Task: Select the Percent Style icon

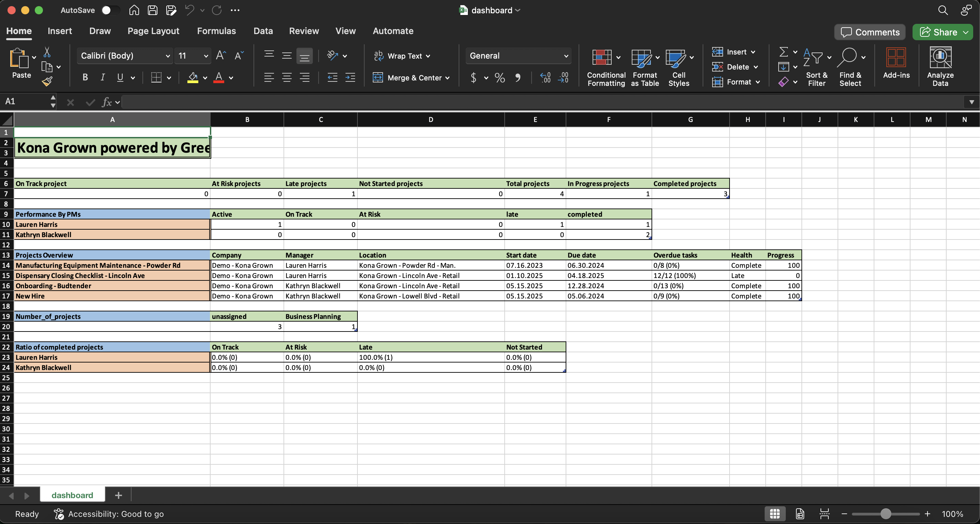Action: [500, 78]
